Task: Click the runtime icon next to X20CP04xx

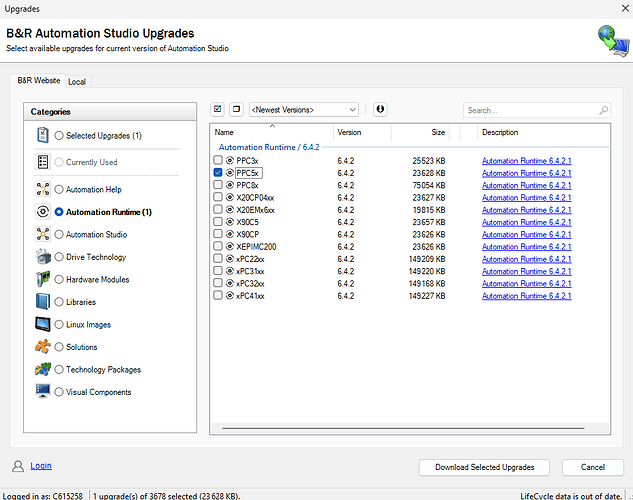Action: tap(230, 197)
